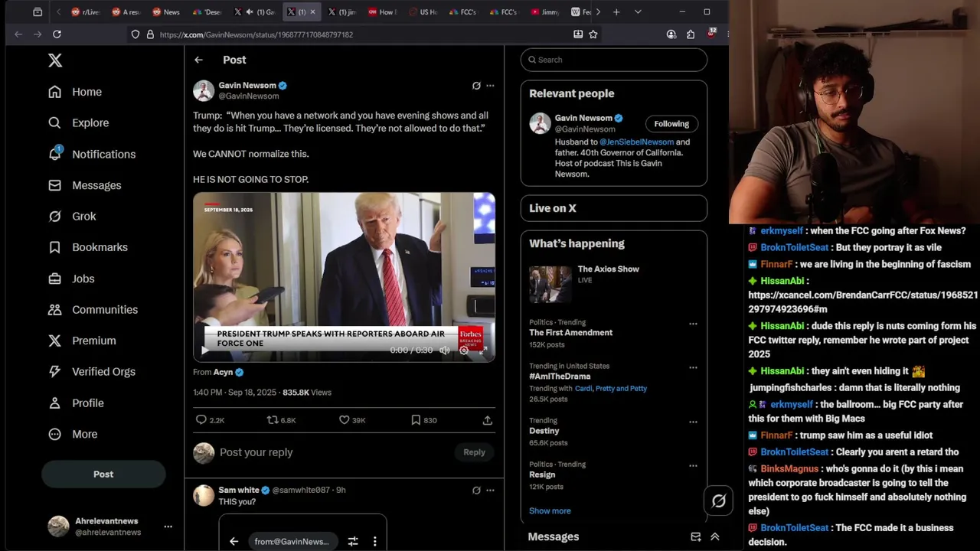Play the Trump video
980x551 pixels.
[x=204, y=350]
